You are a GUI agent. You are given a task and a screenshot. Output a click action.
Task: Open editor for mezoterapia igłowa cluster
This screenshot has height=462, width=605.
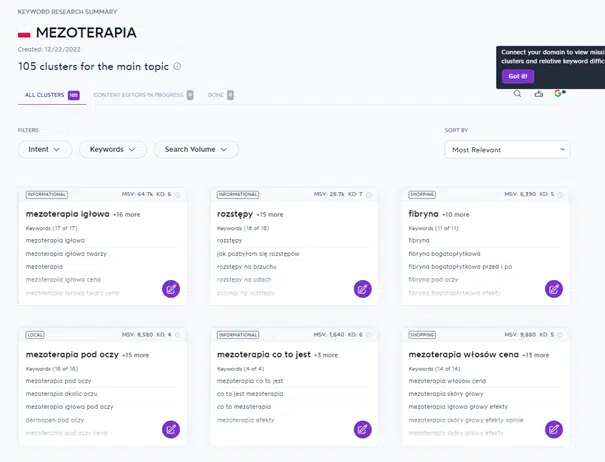click(x=171, y=289)
